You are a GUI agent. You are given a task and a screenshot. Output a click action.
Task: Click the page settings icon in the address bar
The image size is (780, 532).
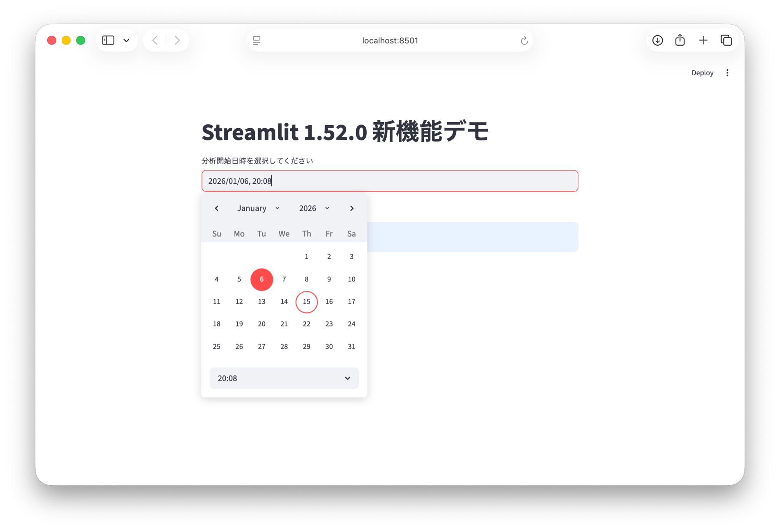pyautogui.click(x=256, y=40)
